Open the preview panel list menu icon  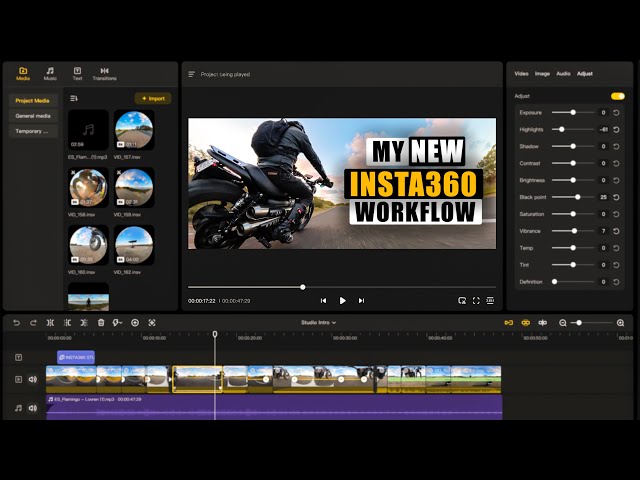(191, 74)
